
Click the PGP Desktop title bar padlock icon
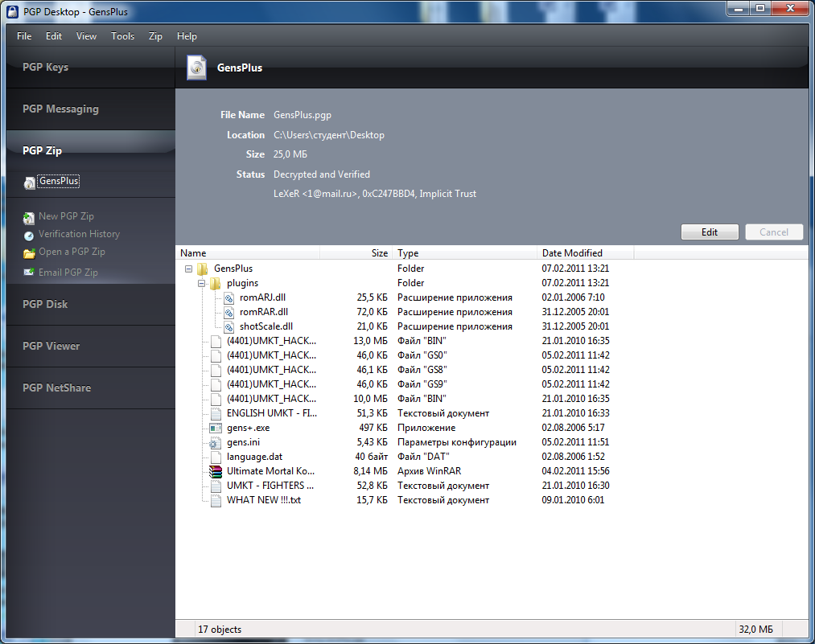(13, 11)
